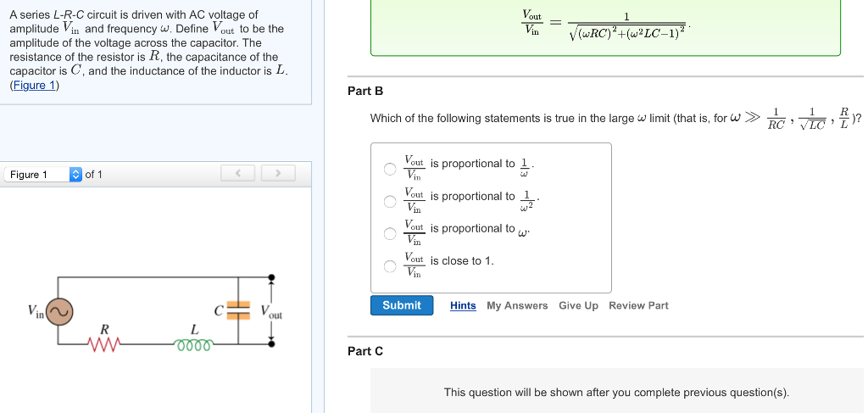Select the 'proportional to 1/ω' option
Viewport: 868px width, 413px height.
click(x=390, y=169)
